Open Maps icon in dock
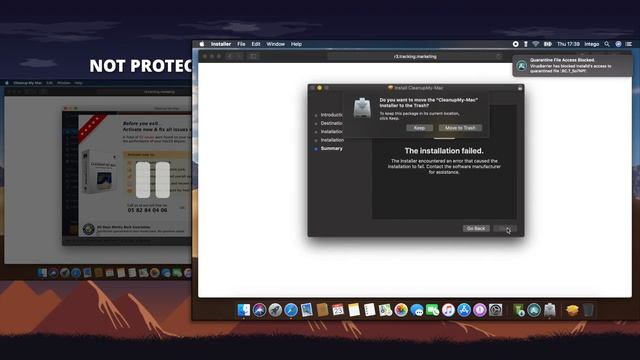This screenshot has height=360, width=640. click(385, 310)
